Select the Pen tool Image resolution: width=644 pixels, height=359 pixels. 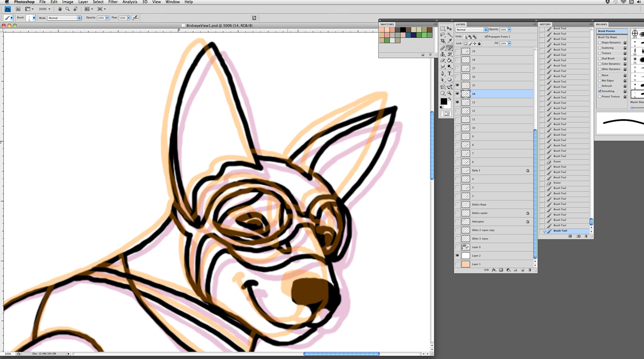[442, 73]
